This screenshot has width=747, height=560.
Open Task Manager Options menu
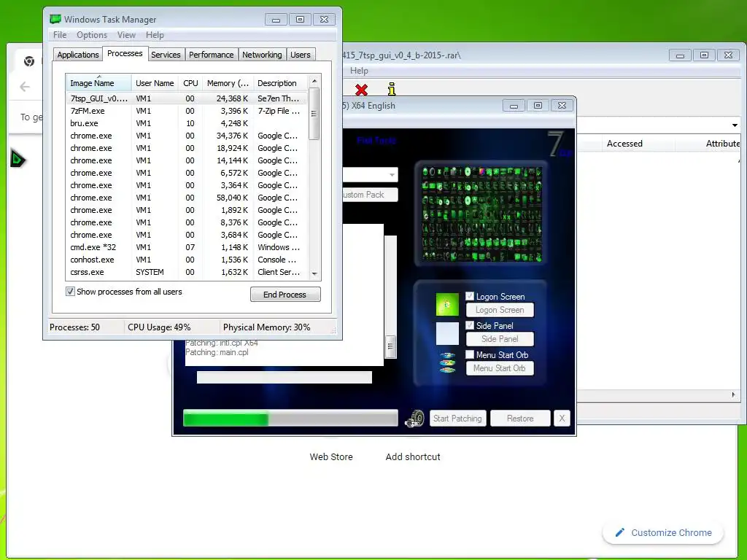[92, 35]
